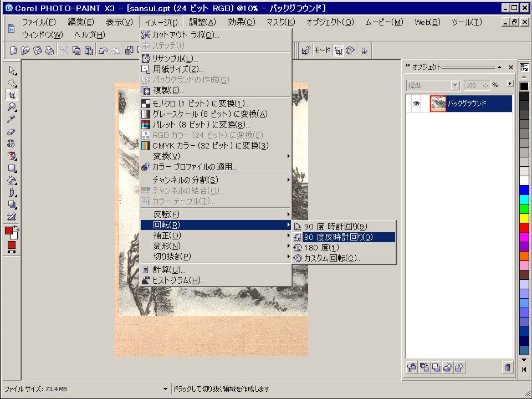Toggle the crop-resize mode button beside モード
532x399 pixels.
tap(338, 50)
